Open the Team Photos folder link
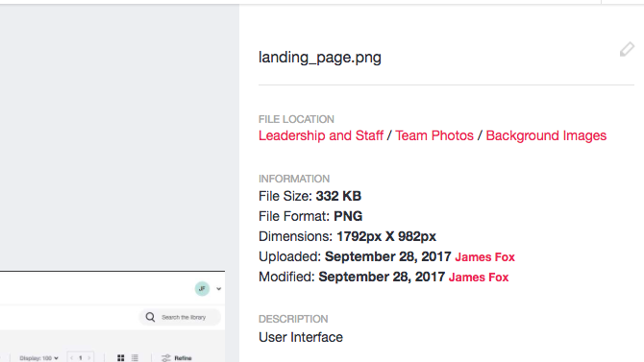This screenshot has height=362, width=644. (434, 135)
